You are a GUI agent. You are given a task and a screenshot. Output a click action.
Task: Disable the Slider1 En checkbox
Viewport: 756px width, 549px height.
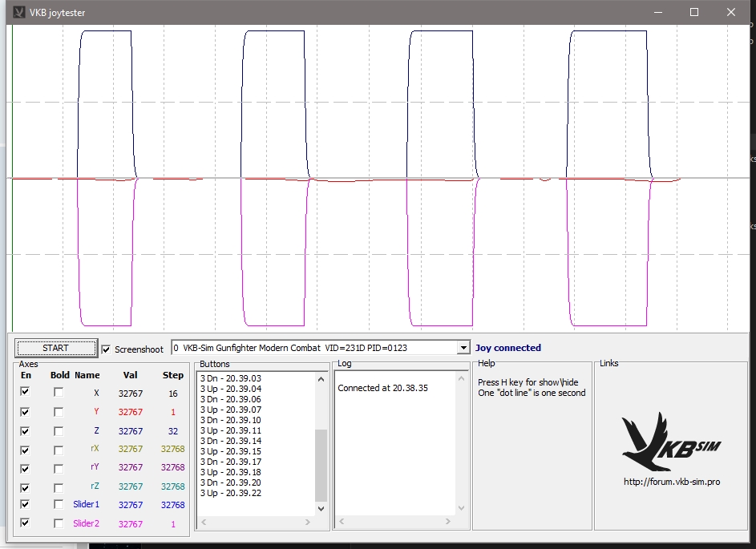click(25, 504)
